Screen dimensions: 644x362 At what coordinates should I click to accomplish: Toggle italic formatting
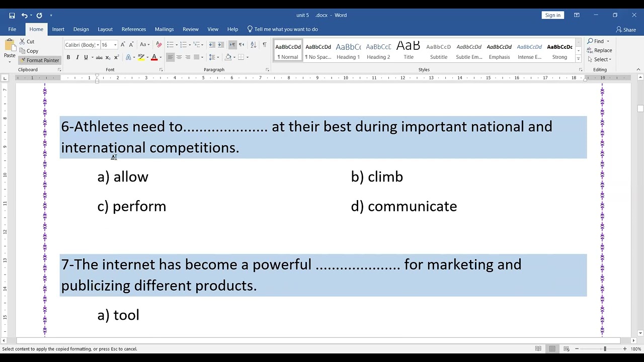click(x=77, y=57)
